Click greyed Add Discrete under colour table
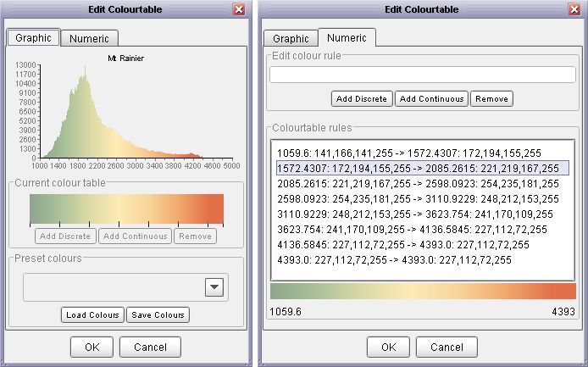588x367 pixels. point(65,236)
